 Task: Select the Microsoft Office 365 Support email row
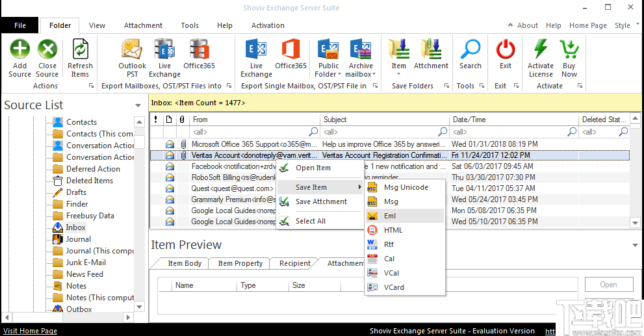[389, 144]
